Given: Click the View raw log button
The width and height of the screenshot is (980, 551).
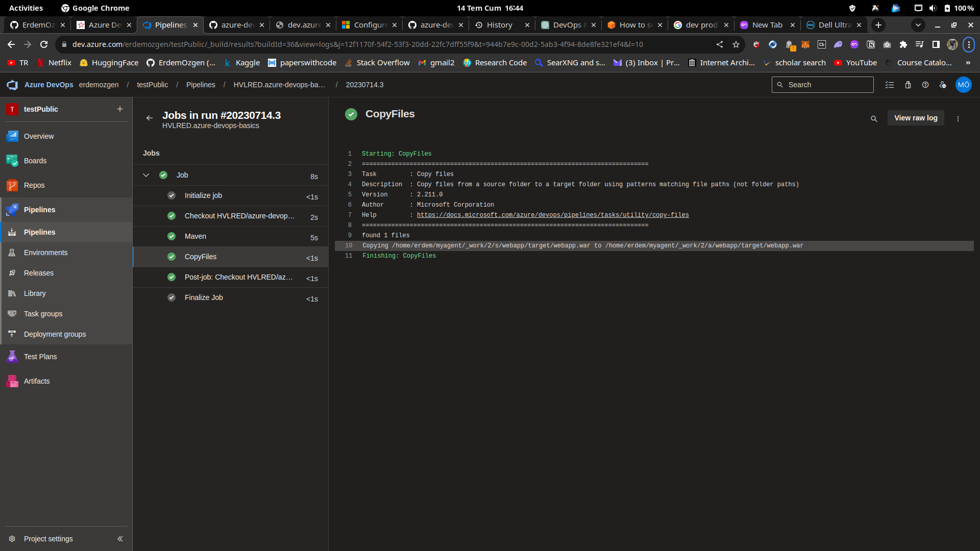Looking at the screenshot, I should (x=916, y=118).
